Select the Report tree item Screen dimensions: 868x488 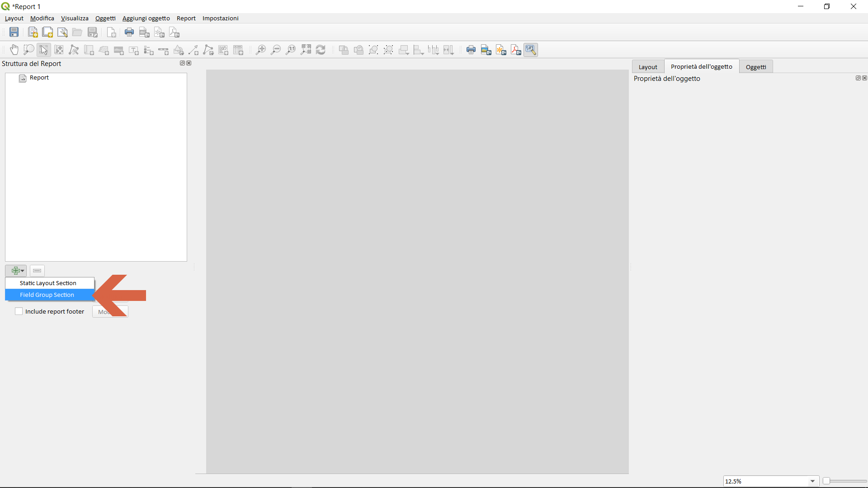(x=39, y=78)
